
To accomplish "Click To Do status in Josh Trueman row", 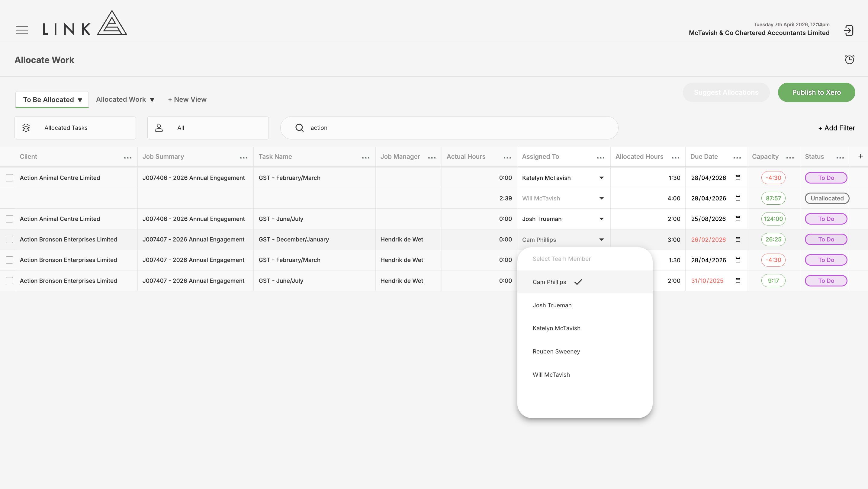I will coord(826,219).
